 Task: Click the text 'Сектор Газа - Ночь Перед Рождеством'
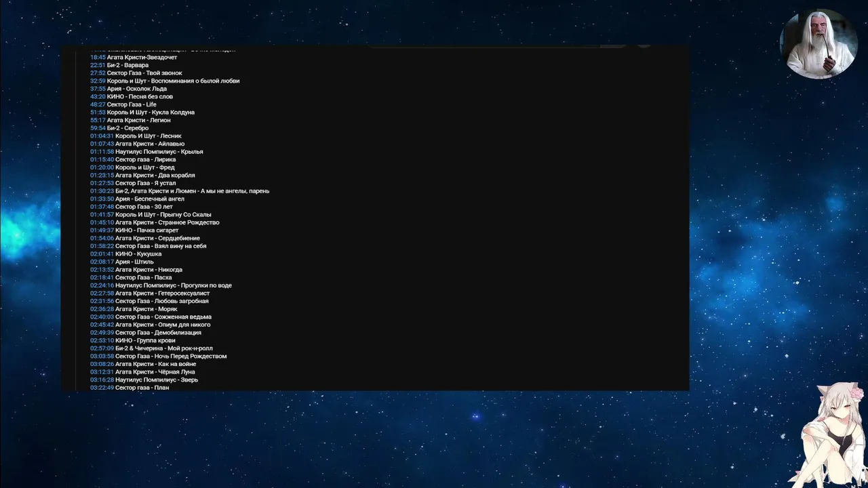pos(171,357)
